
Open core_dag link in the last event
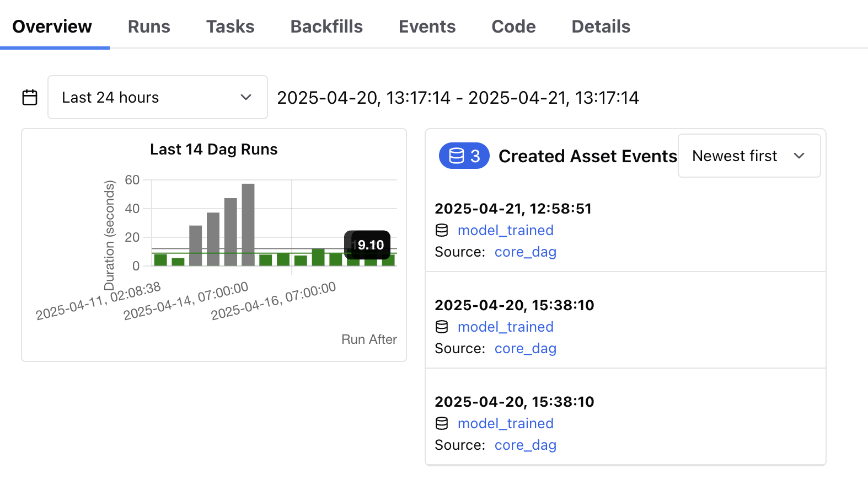click(x=526, y=445)
